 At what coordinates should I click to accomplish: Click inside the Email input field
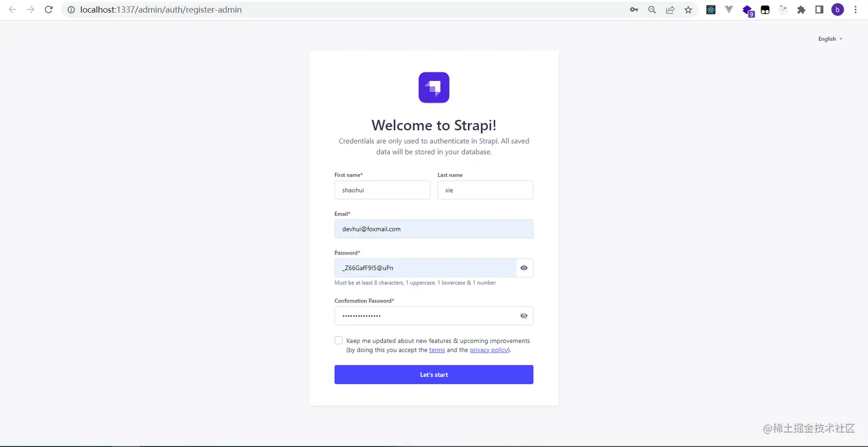tap(433, 229)
